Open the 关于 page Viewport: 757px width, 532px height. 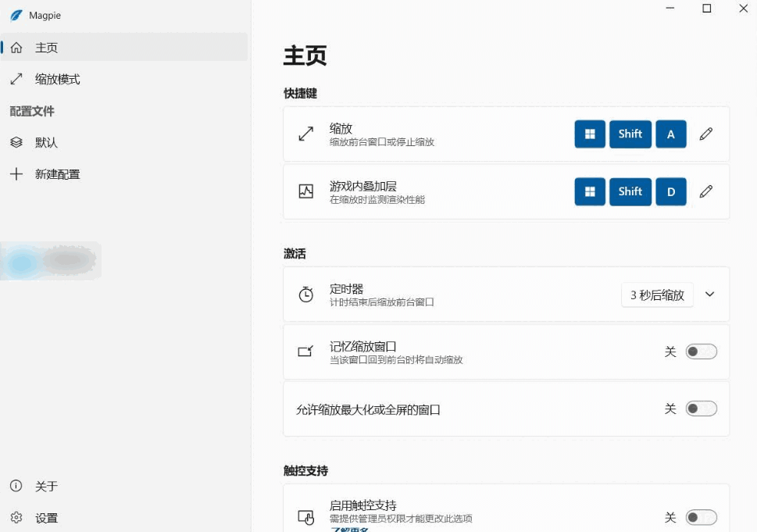pos(46,486)
